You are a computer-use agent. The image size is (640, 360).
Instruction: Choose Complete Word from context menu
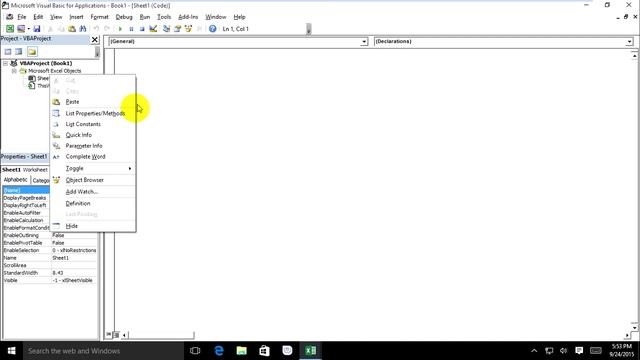click(93, 157)
